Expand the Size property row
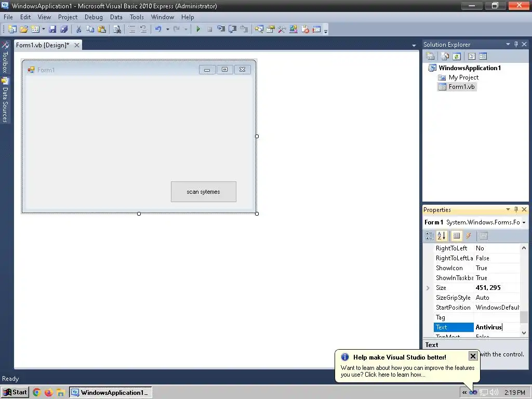This screenshot has height=399, width=532. tap(428, 288)
